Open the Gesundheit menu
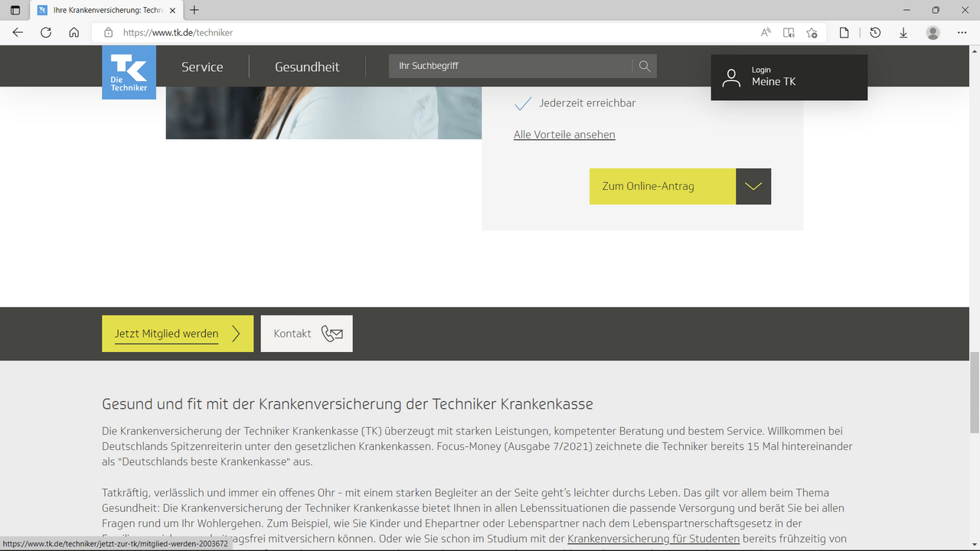 pos(307,67)
